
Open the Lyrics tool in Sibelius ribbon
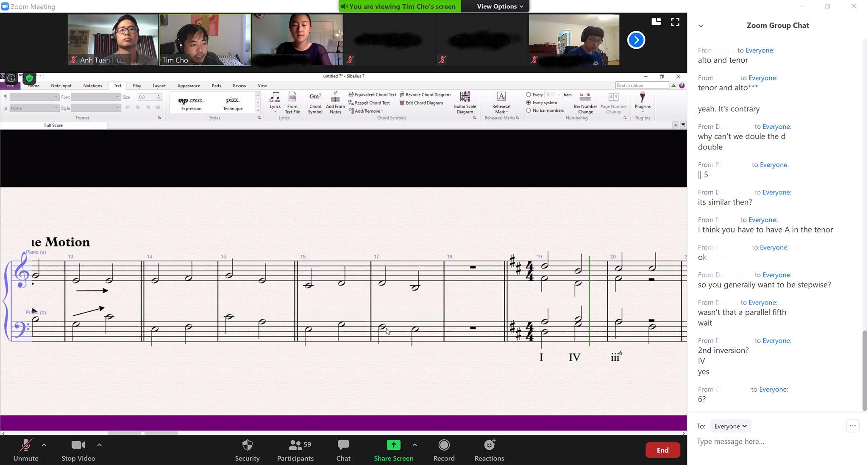[275, 102]
